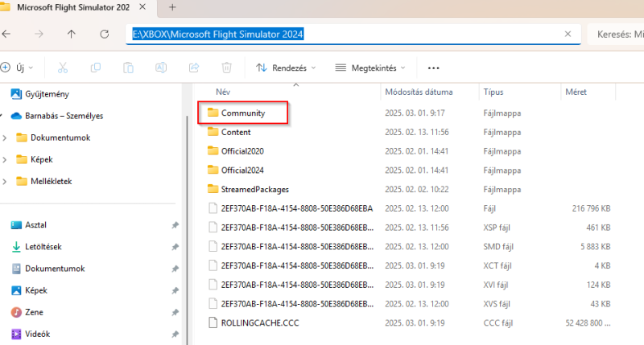The width and height of the screenshot is (644, 345).
Task: Open Gyűjtemény in the sidebar
Action: point(39,94)
